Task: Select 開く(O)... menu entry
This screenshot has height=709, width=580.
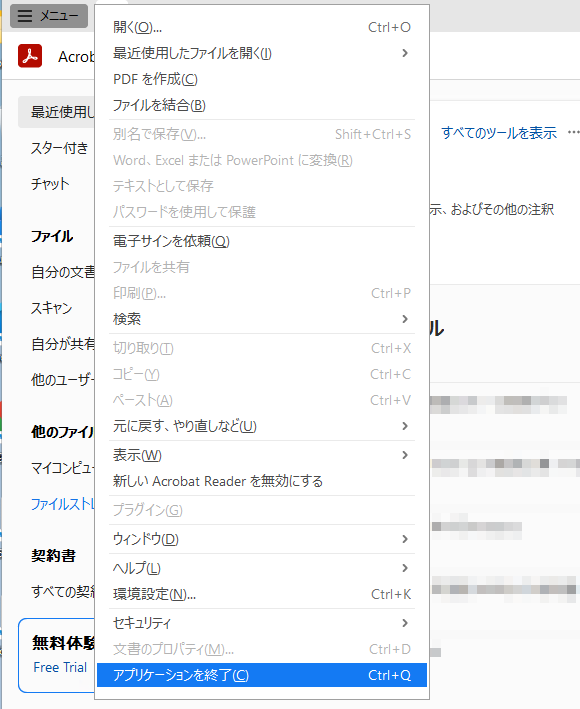Action: click(x=262, y=28)
